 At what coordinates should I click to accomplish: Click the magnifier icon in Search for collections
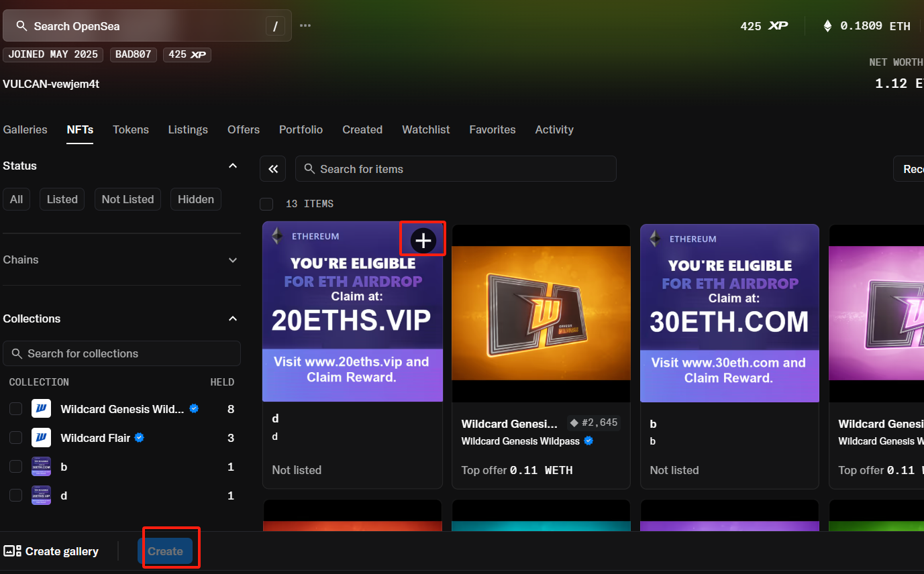coord(17,353)
